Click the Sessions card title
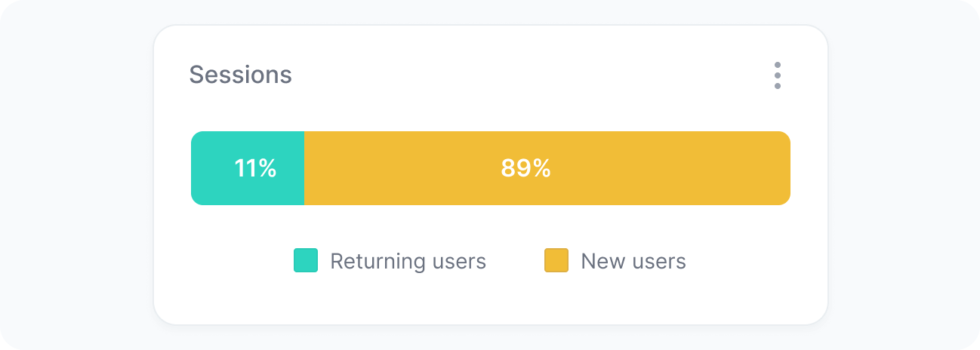Image resolution: width=980 pixels, height=350 pixels. point(240,75)
